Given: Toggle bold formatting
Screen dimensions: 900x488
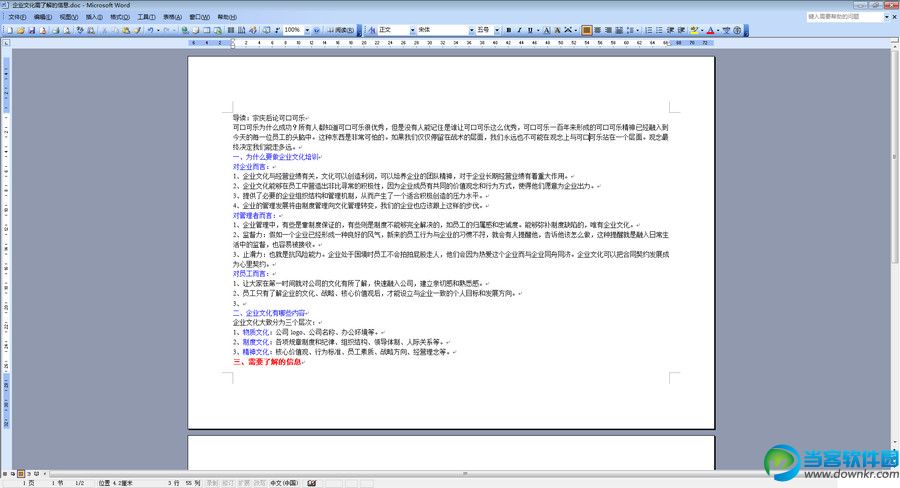Looking at the screenshot, I should (x=509, y=30).
